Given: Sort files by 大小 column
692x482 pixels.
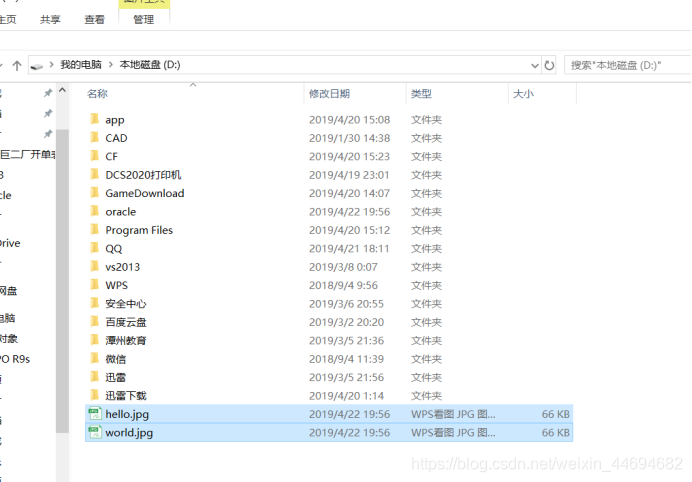Looking at the screenshot, I should click(x=523, y=94).
